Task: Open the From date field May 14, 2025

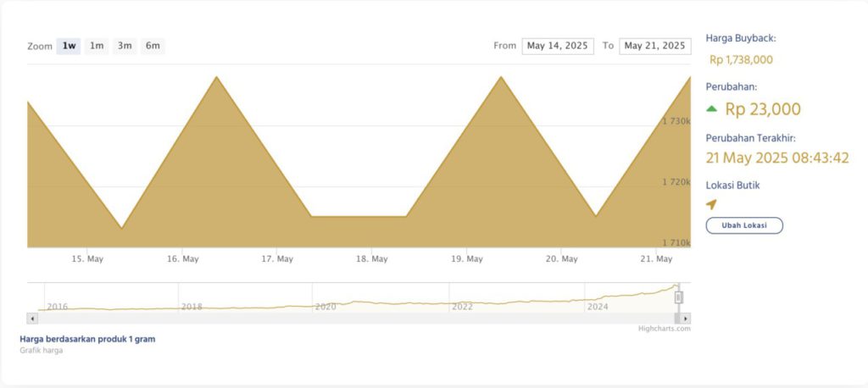Action: pos(557,46)
